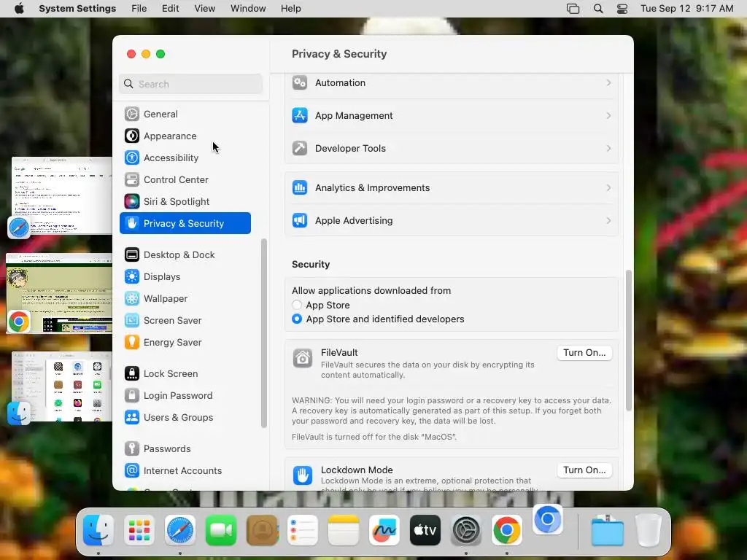Select Siri & Spotlight sidebar icon
This screenshot has width=747, height=560.
pos(132,201)
